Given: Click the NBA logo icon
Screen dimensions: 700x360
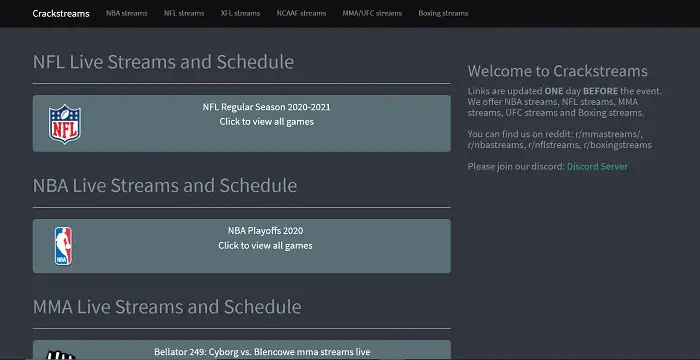Looking at the screenshot, I should 63,246.
